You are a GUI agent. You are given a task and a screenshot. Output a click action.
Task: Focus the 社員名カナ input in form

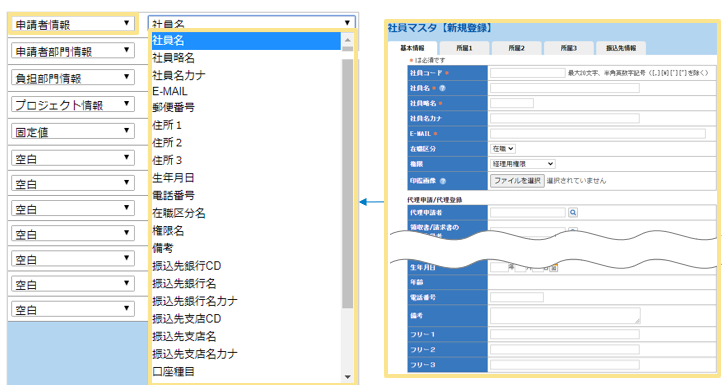click(565, 118)
